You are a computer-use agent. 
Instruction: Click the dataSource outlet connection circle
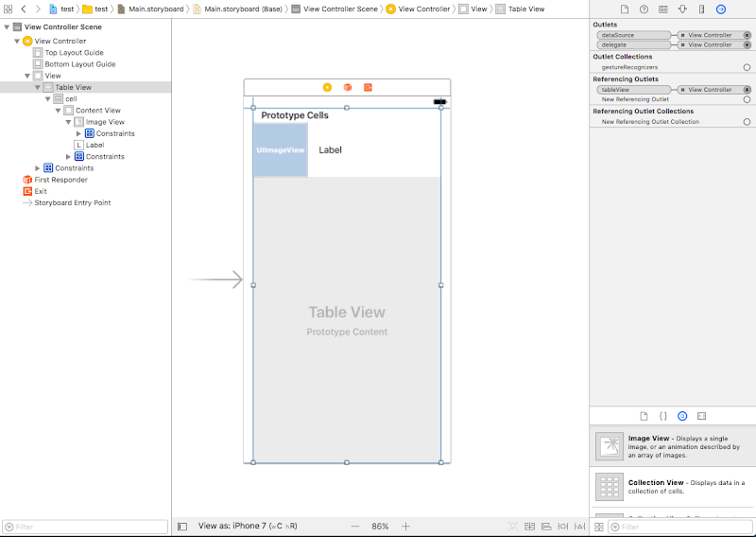(747, 35)
